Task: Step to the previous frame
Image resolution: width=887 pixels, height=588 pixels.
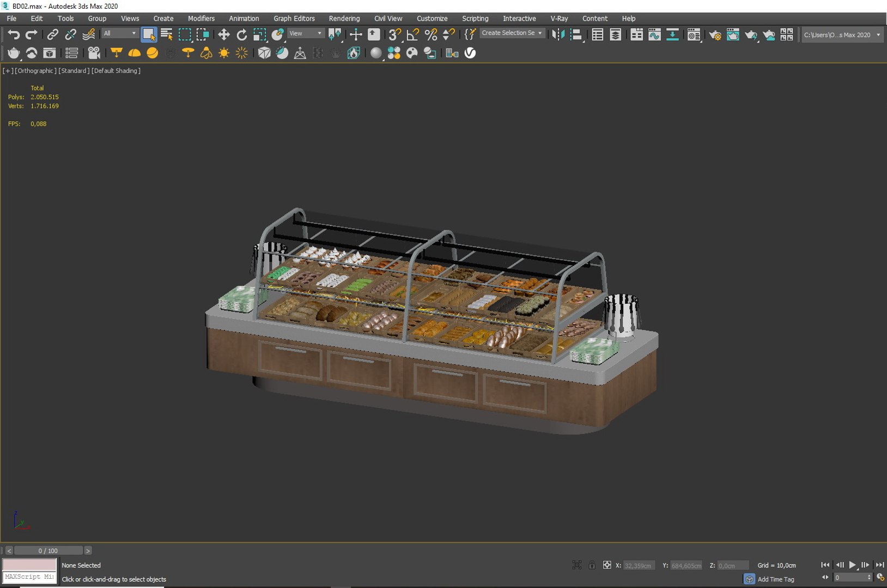Action: pos(840,565)
